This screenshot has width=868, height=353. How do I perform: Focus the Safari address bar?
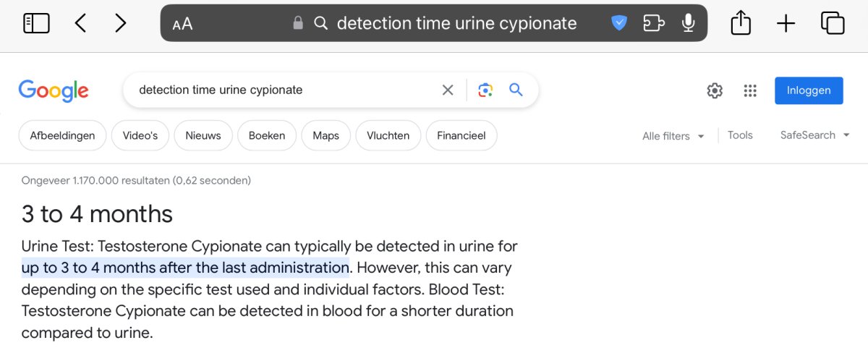point(456,23)
